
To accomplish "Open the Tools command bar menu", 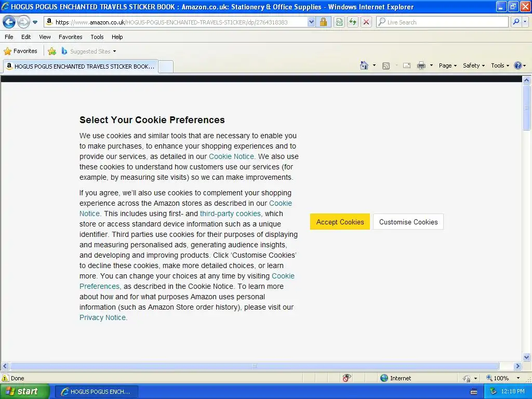I will (x=500, y=65).
